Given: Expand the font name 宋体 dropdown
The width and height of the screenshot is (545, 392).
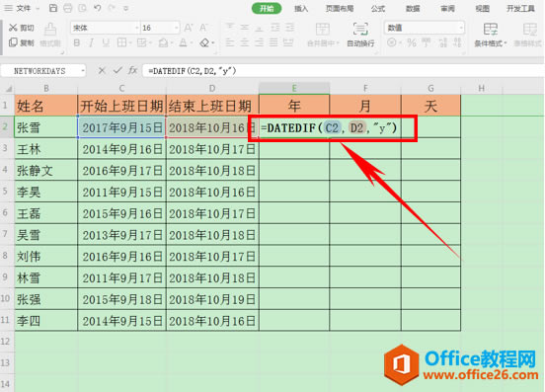Looking at the screenshot, I should [x=136, y=28].
